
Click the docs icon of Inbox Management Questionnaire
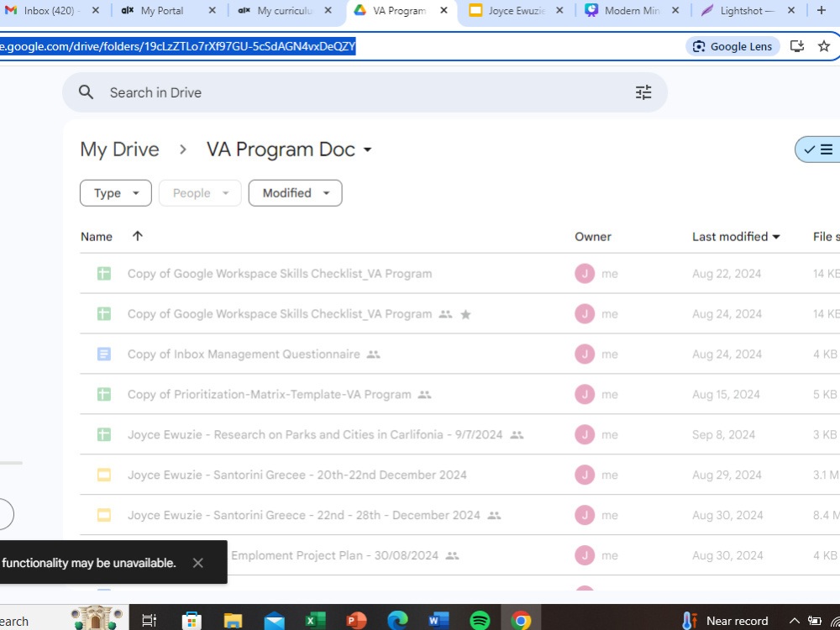(x=104, y=354)
